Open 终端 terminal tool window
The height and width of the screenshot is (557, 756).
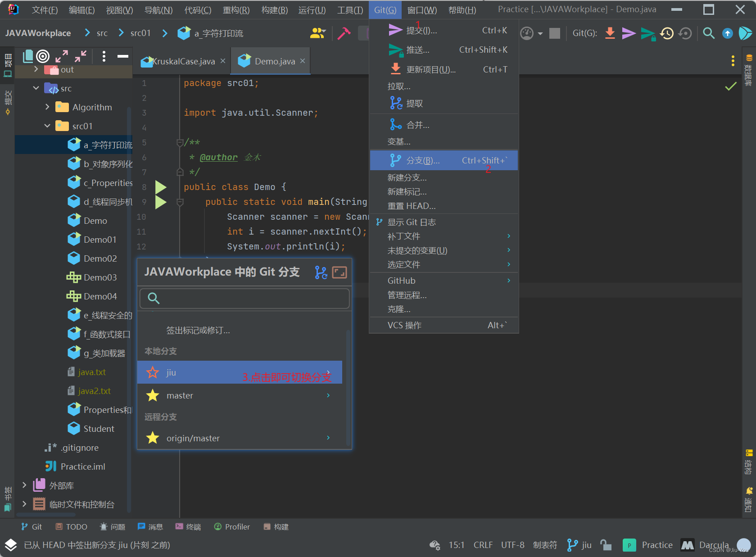point(188,527)
